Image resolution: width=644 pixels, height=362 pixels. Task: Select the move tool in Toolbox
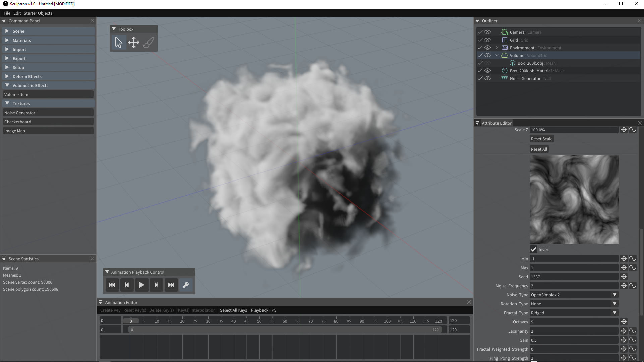coord(133,43)
